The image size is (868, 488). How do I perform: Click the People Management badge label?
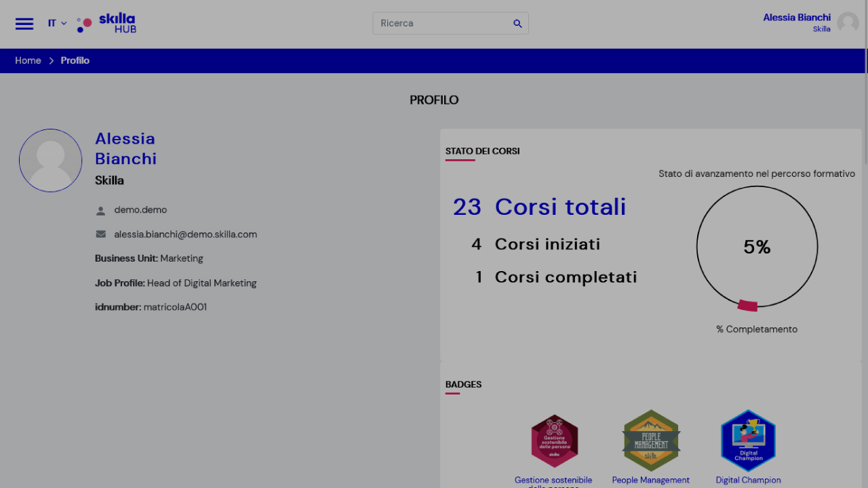(650, 480)
